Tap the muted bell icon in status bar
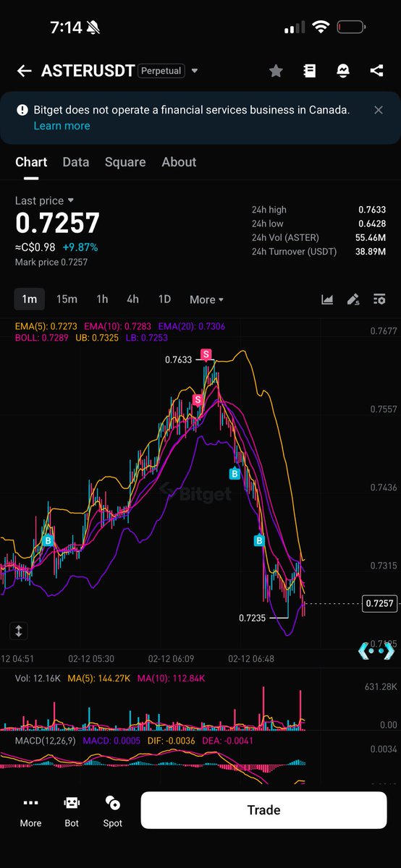This screenshot has width=401, height=868. pyautogui.click(x=94, y=28)
